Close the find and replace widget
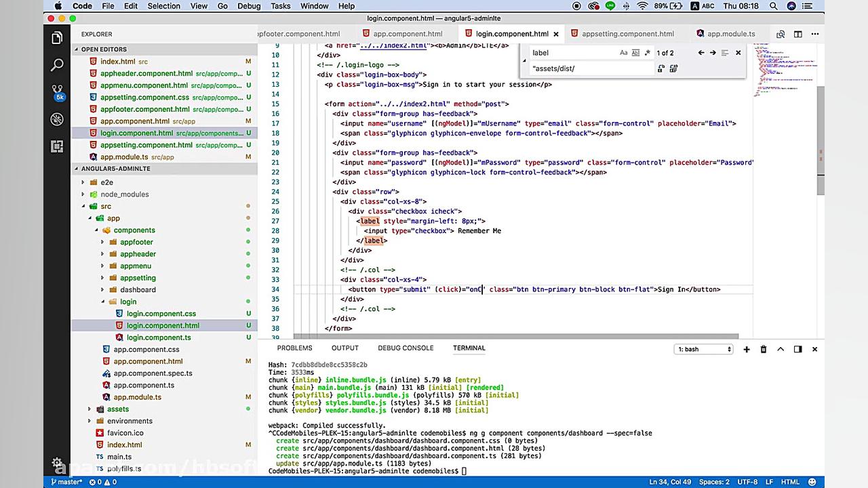This screenshot has height=488, width=868. pos(738,53)
